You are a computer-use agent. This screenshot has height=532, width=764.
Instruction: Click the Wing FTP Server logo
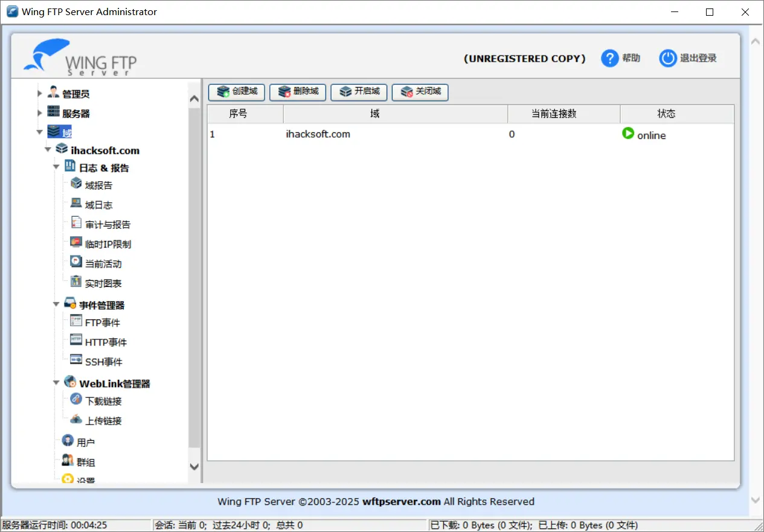coord(80,57)
